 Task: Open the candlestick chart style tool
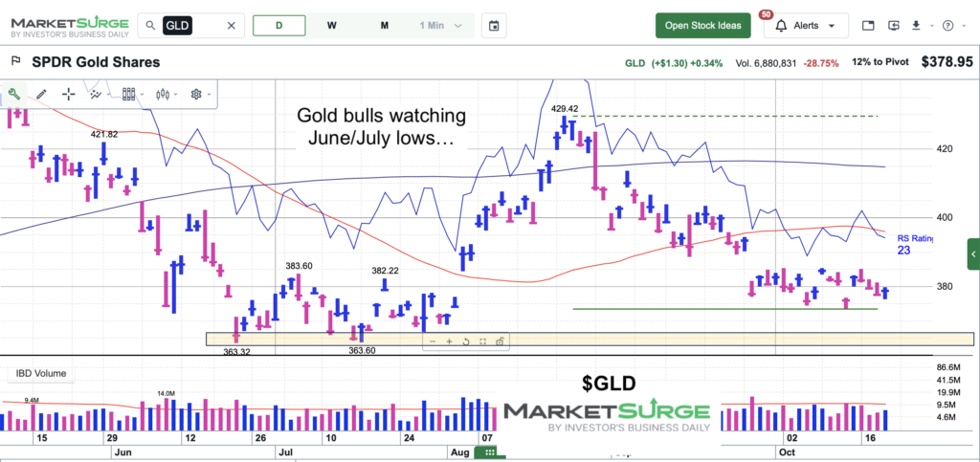pos(163,95)
